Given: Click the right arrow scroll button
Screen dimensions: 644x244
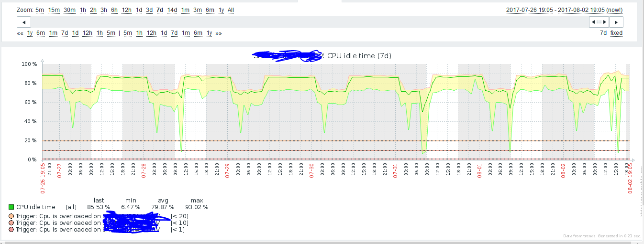Looking at the screenshot, I should tap(616, 22).
